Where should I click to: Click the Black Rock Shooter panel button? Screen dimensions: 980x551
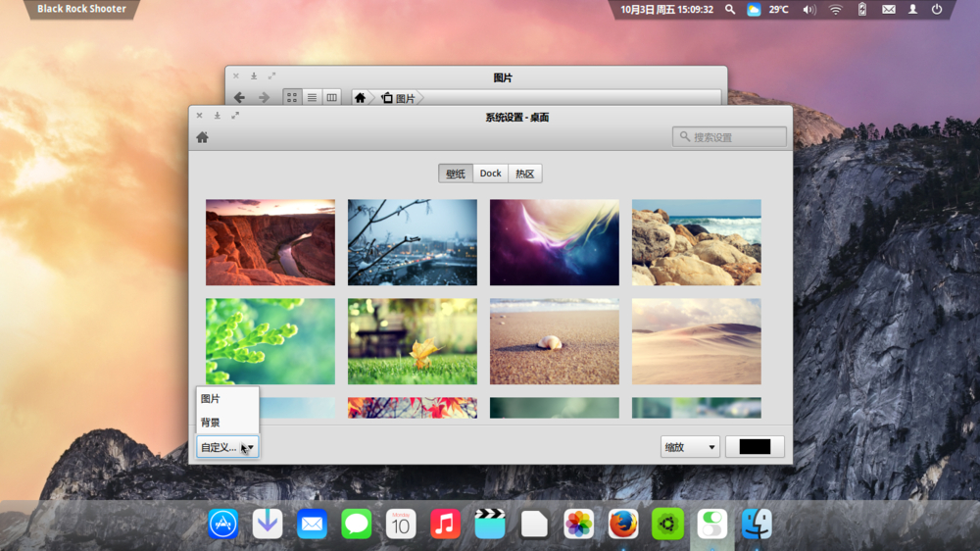tap(82, 10)
